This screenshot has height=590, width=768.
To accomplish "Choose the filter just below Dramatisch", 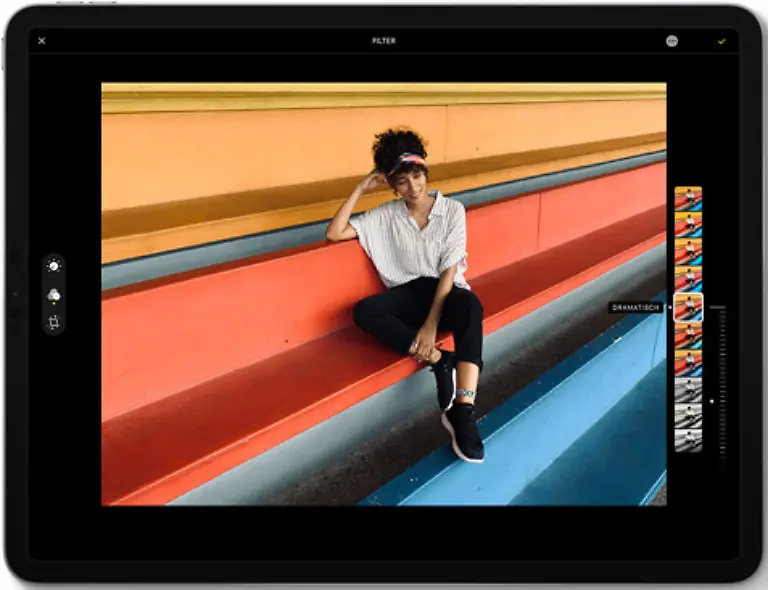I will point(688,336).
